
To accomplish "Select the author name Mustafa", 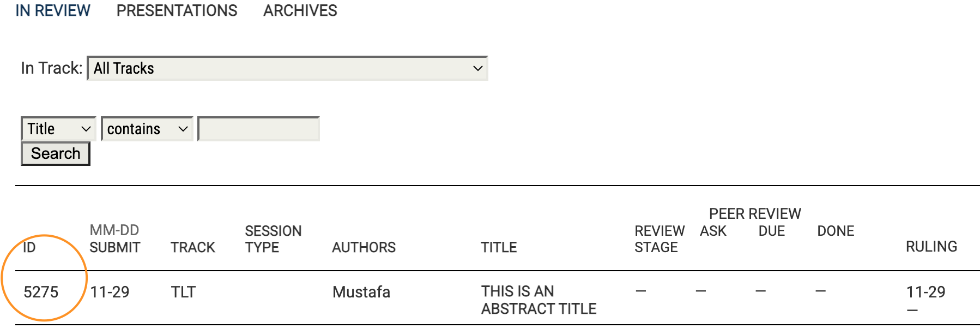I will [361, 292].
